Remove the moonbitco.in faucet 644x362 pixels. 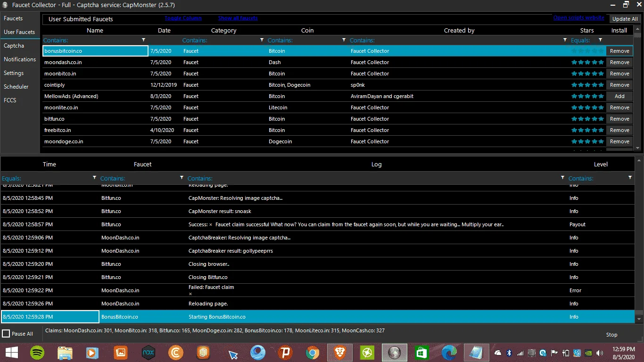click(x=619, y=74)
